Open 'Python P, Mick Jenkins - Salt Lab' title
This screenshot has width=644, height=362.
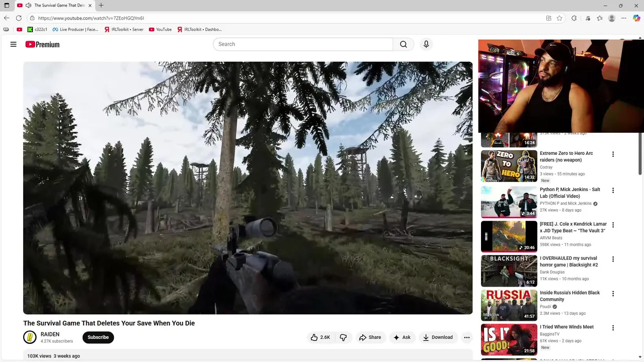tap(570, 193)
